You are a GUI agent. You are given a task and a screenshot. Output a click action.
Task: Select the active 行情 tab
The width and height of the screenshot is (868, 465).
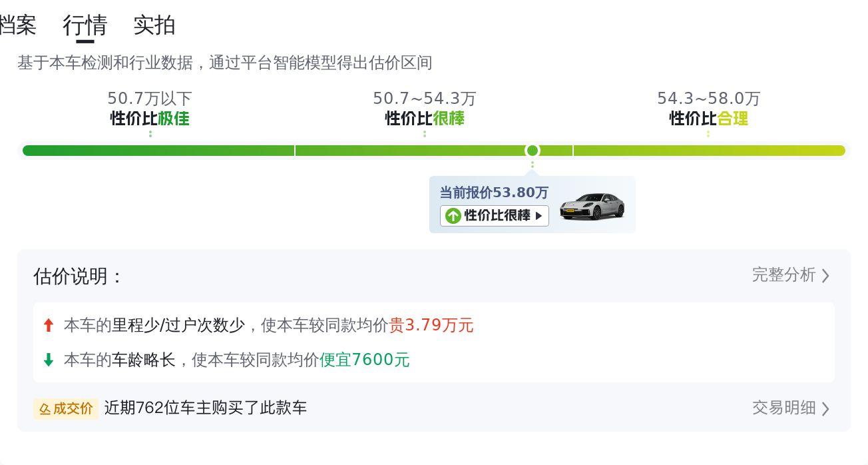[85, 25]
